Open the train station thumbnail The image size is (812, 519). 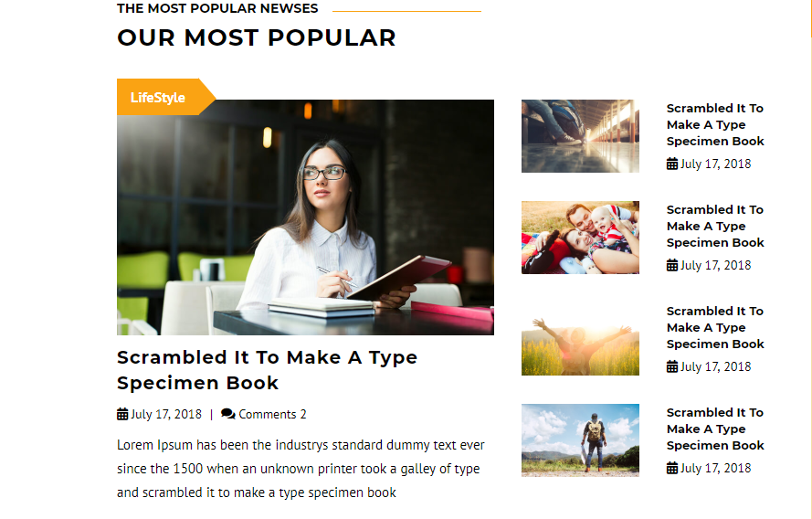point(580,136)
